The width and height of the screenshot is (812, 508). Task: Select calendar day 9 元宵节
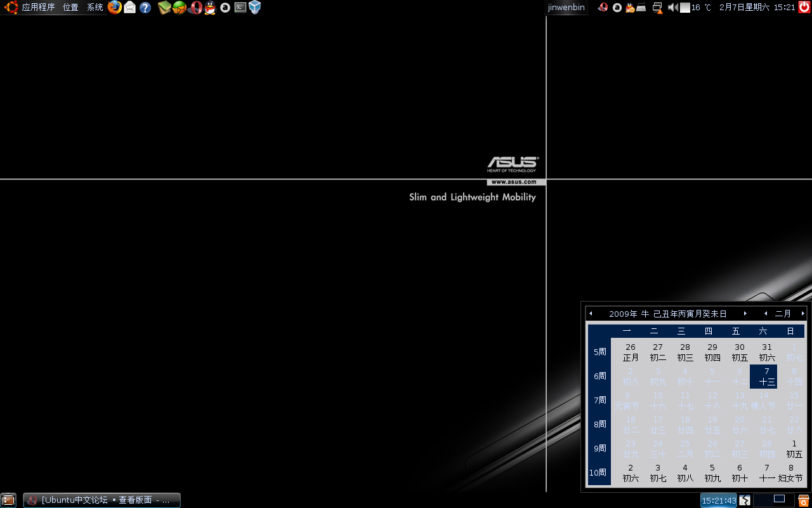627,401
